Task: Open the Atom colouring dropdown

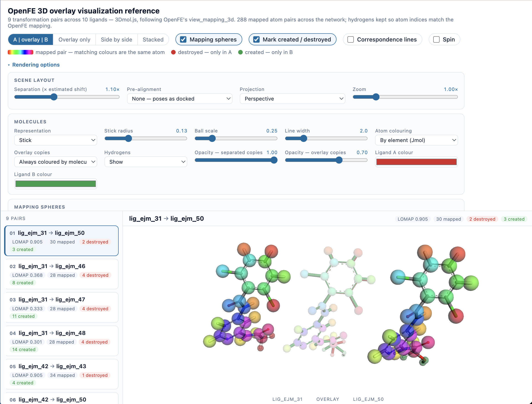Action: 417,140
